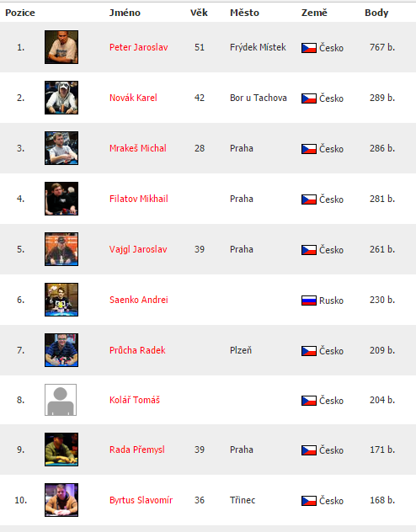This screenshot has width=416, height=532.
Task: Select Filatov Mikhail's profile picture
Action: click(x=61, y=199)
